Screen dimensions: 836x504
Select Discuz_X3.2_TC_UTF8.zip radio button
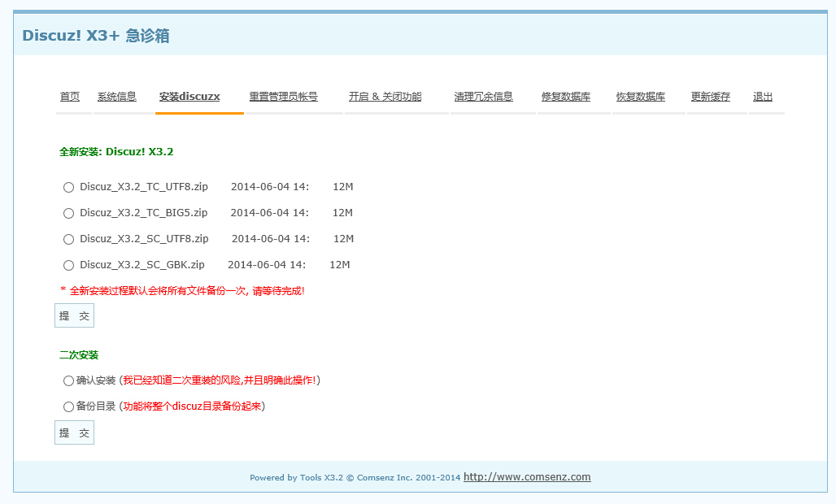(68, 188)
